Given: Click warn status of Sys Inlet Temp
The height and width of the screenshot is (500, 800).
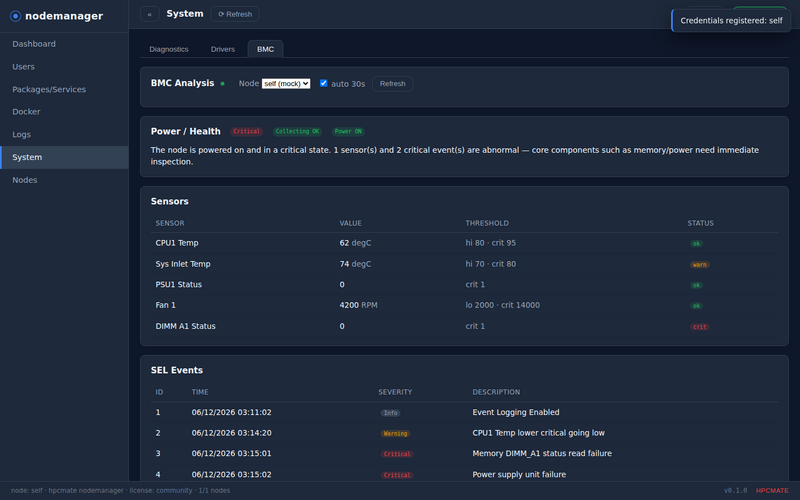Looking at the screenshot, I should 699,265.
